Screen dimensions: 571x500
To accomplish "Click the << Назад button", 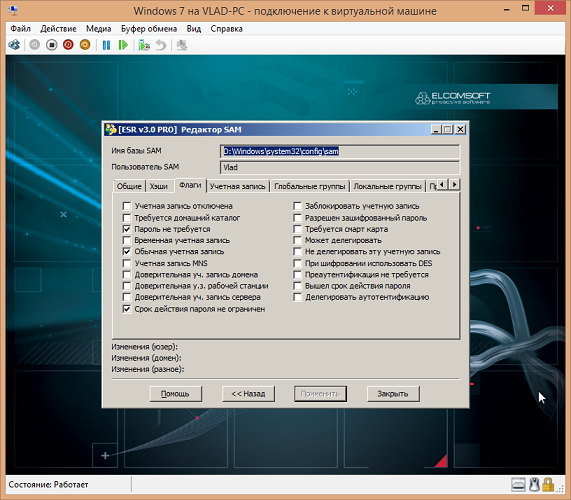I will click(x=248, y=394).
